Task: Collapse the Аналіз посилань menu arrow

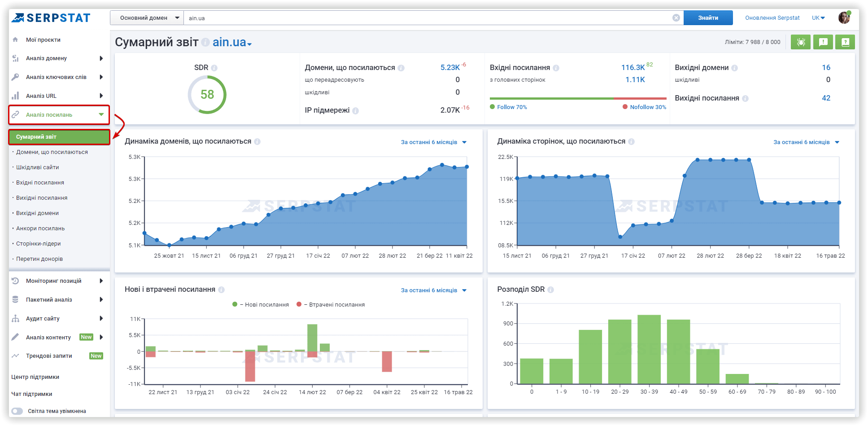Action: tap(101, 114)
